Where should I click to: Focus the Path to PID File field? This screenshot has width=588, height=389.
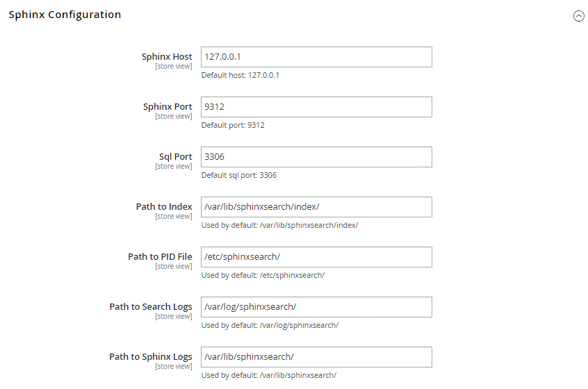click(x=316, y=257)
